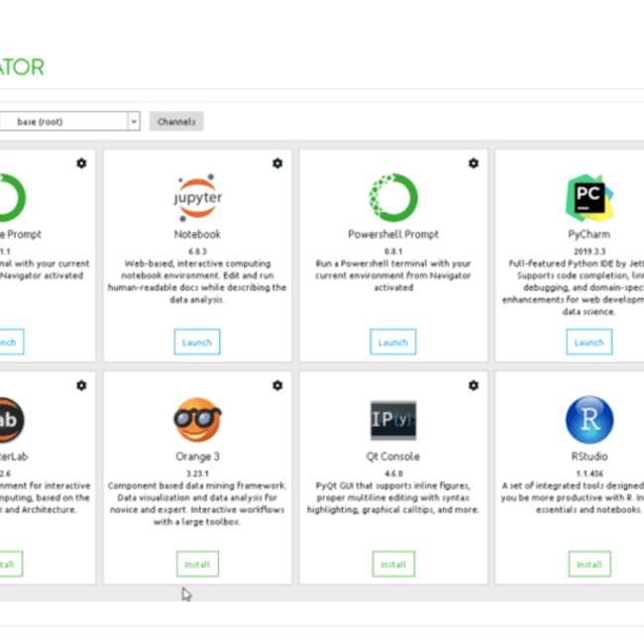Click the Notebook description text
Viewport: 644px width, 644px height.
coord(197,281)
